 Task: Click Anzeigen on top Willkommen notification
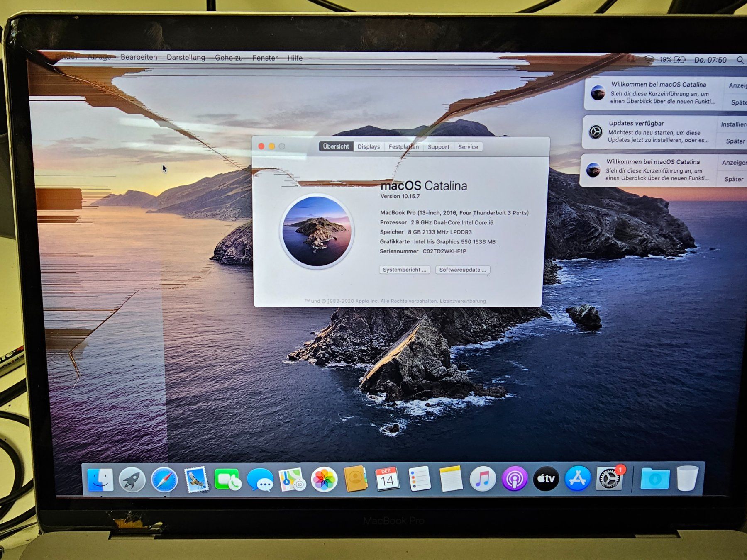point(737,85)
